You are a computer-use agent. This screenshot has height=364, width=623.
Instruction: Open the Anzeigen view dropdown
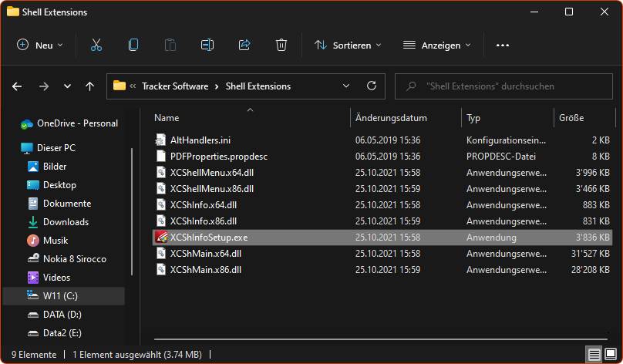(437, 45)
